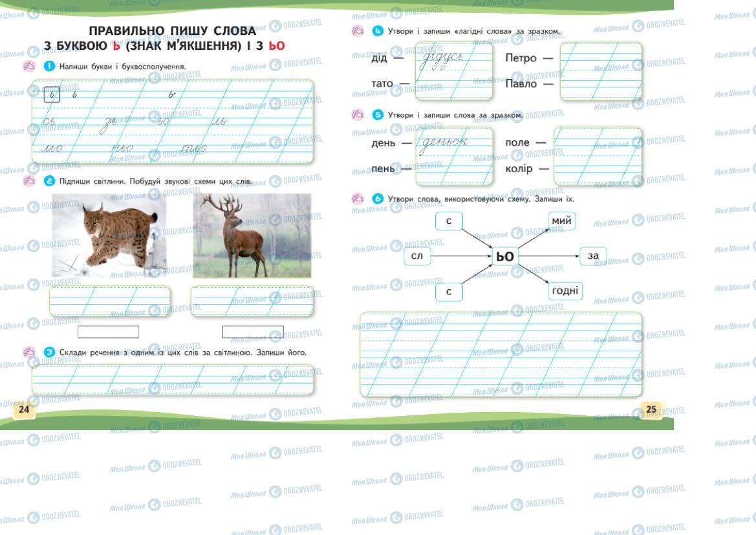Click the 'мий' node in the scheme
Screen dimensions: 756x535
pyautogui.click(x=561, y=221)
